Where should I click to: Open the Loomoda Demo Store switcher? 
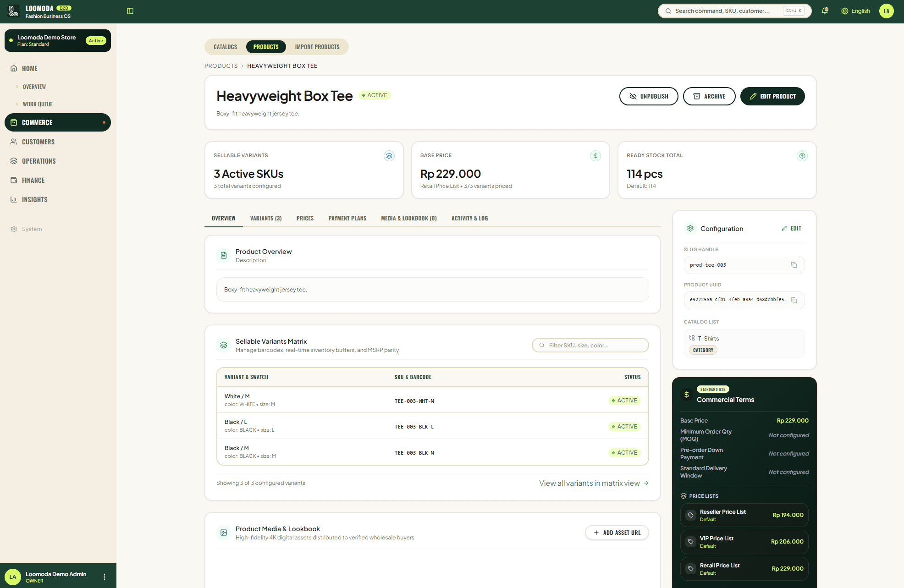[58, 41]
